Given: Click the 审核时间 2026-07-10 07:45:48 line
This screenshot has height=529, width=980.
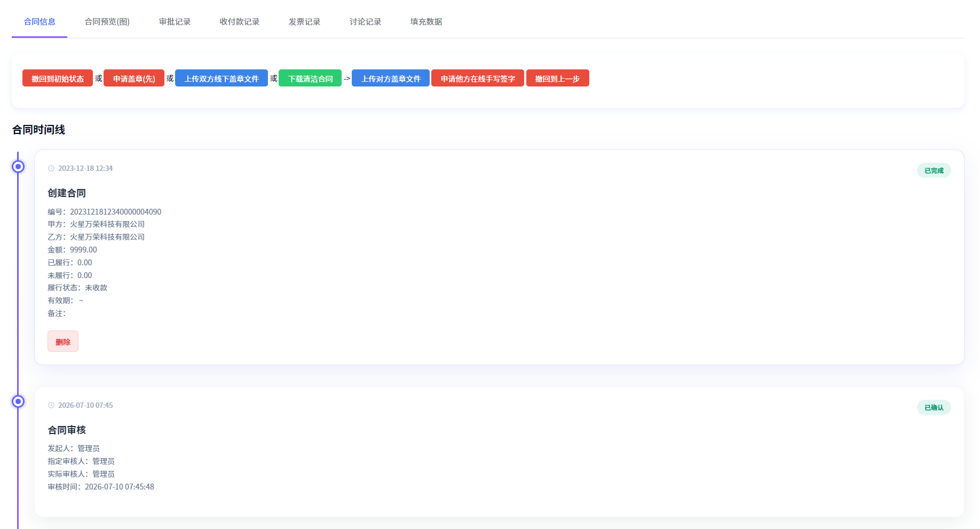Looking at the screenshot, I should (101, 487).
